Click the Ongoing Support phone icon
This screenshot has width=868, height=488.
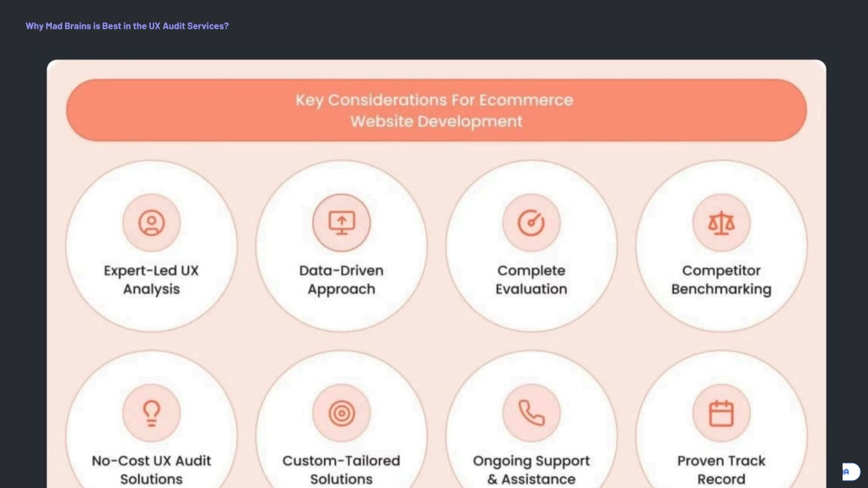pos(531,413)
